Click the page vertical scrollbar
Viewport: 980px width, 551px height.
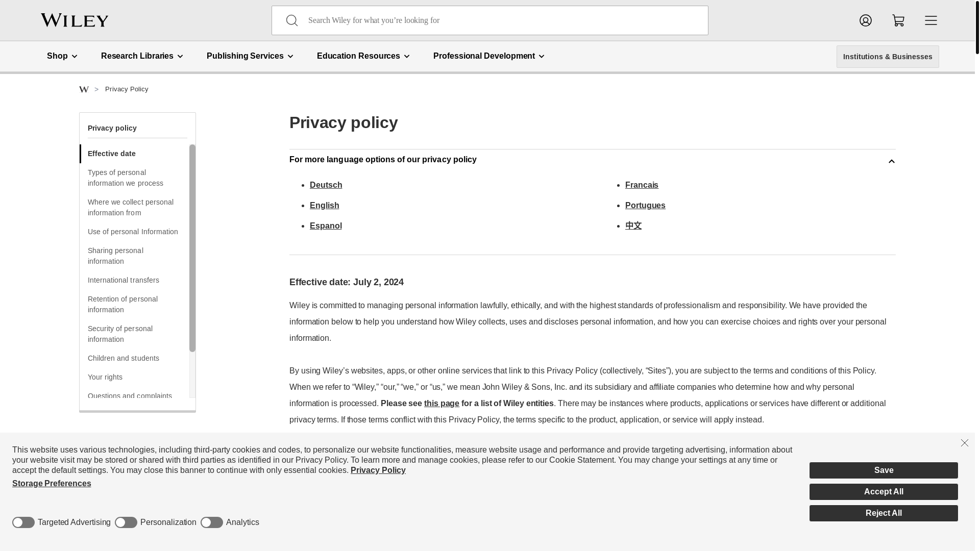click(x=977, y=27)
